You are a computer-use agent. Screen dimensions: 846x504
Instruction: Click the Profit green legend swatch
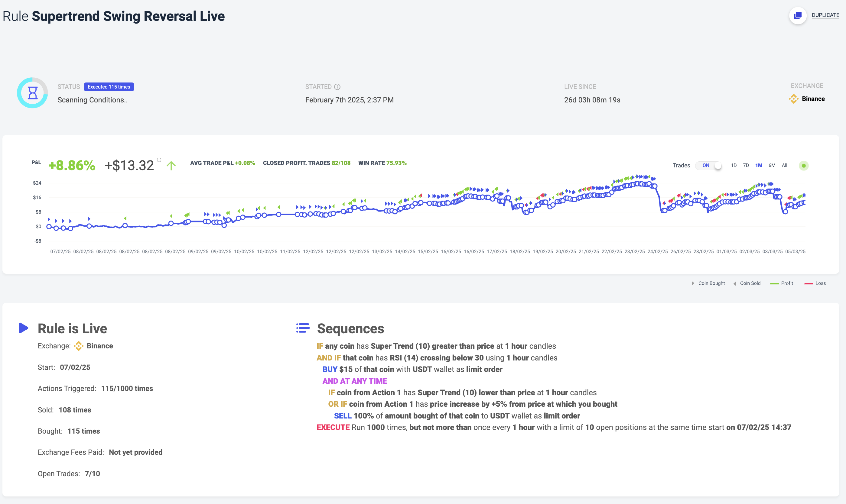[x=774, y=284]
